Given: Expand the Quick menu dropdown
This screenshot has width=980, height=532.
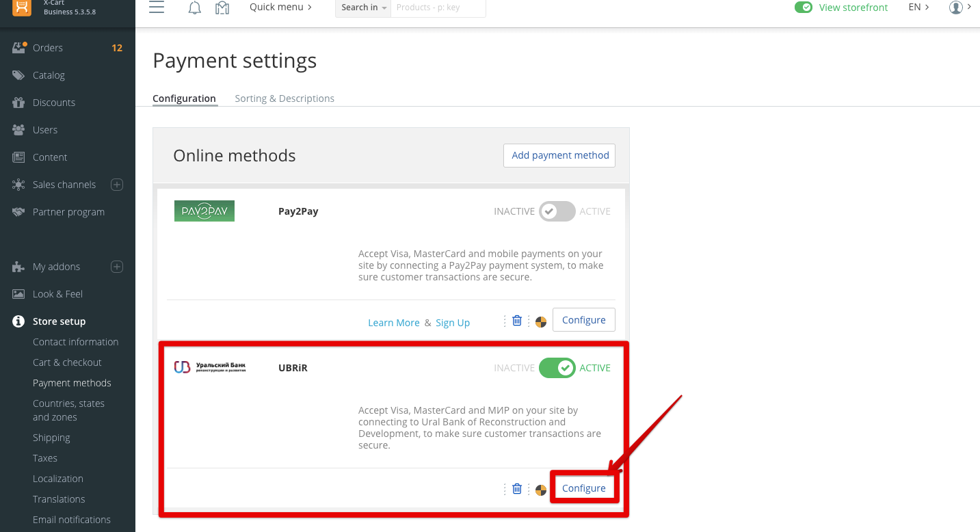Looking at the screenshot, I should (280, 7).
